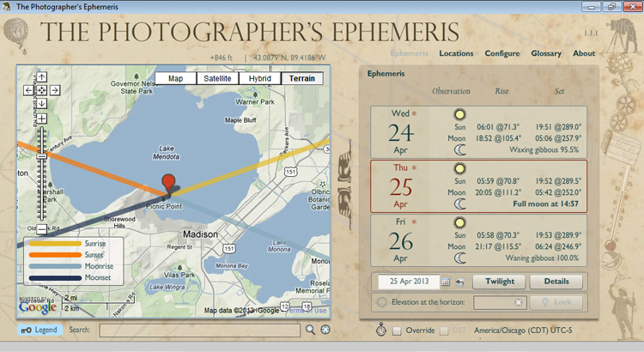Click the Twilight button
The width and height of the screenshot is (644, 352).
[499, 282]
